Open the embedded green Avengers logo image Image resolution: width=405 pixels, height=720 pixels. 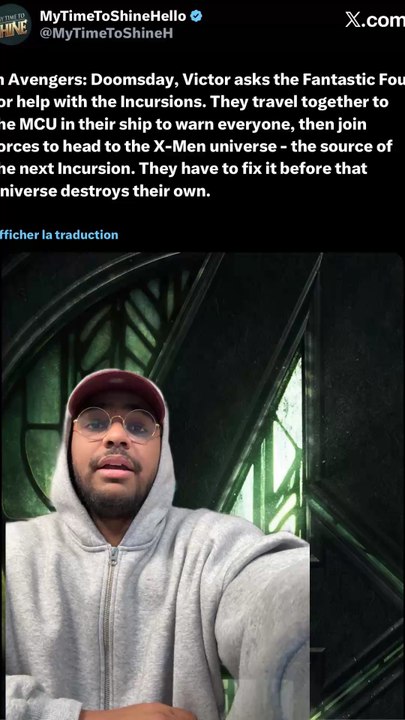(x=202, y=486)
